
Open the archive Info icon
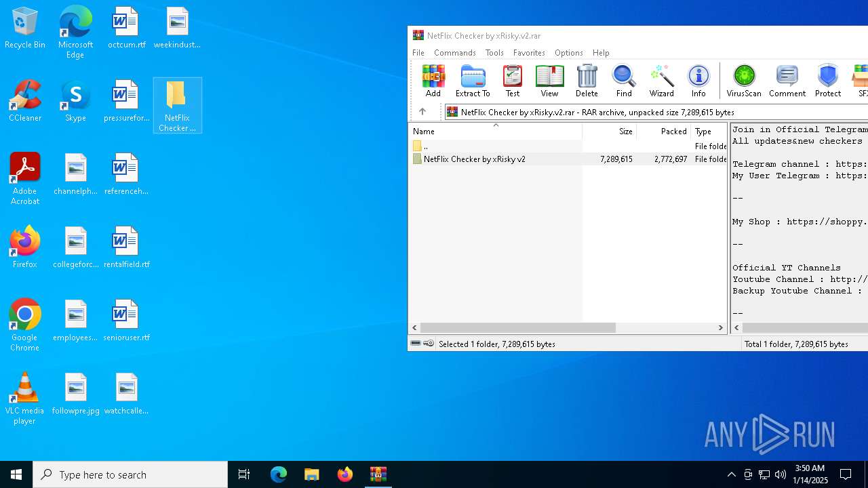tap(698, 81)
